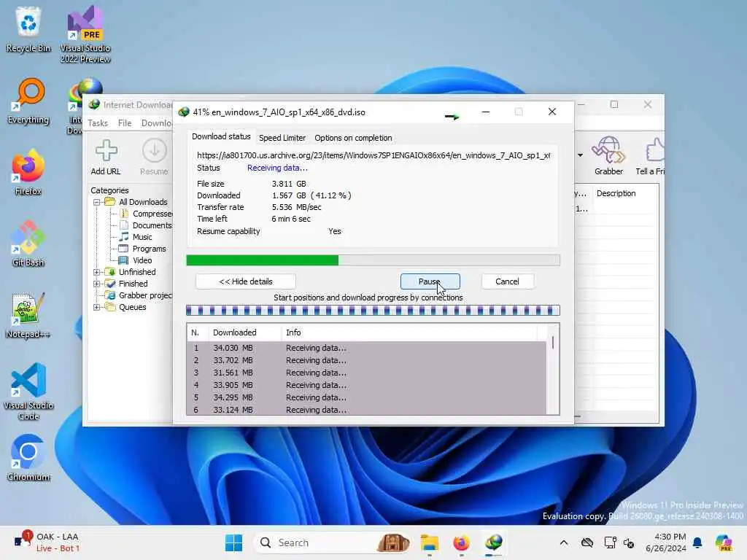Select connection row with 34.030 MB
This screenshot has width=747, height=560.
coord(366,348)
